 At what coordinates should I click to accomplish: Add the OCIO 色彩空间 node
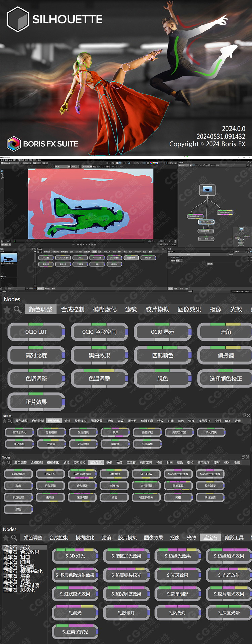pos(99,332)
